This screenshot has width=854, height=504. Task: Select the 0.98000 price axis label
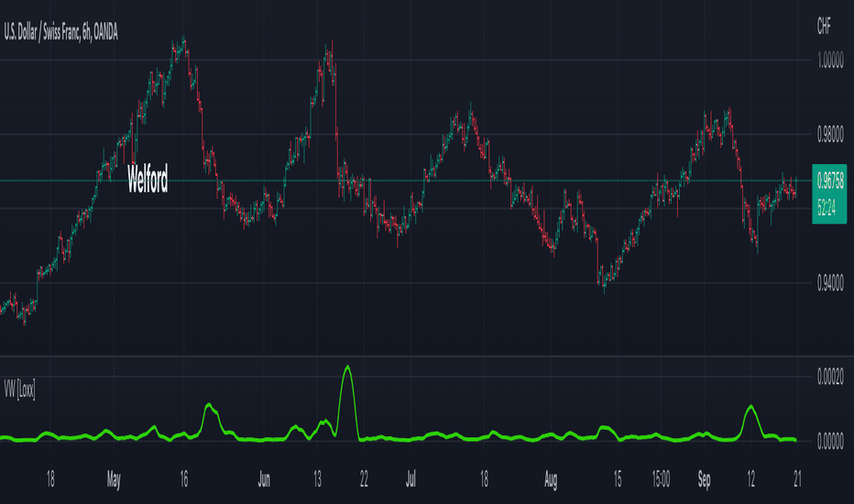pos(830,134)
